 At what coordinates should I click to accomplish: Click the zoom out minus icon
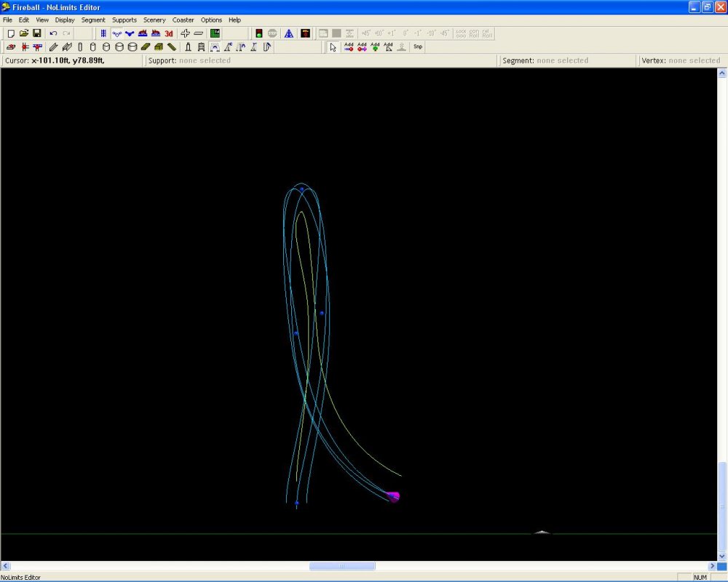(x=199, y=33)
